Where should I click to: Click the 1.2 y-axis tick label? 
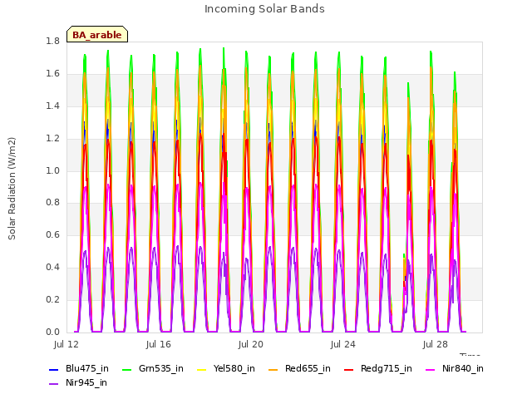point(52,139)
